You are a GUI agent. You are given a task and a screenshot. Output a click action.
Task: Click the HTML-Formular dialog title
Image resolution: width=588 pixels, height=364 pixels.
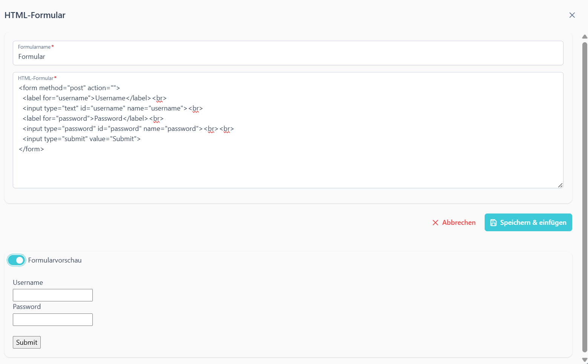(35, 15)
